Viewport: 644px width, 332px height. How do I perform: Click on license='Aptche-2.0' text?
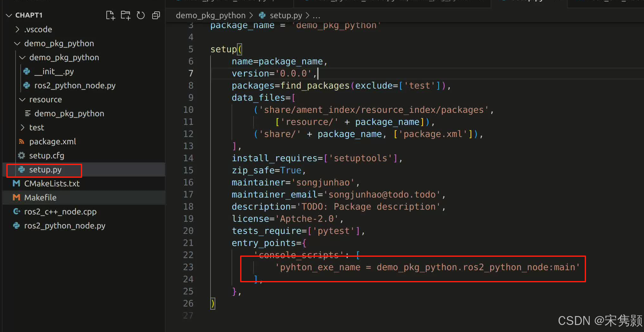pos(285,219)
